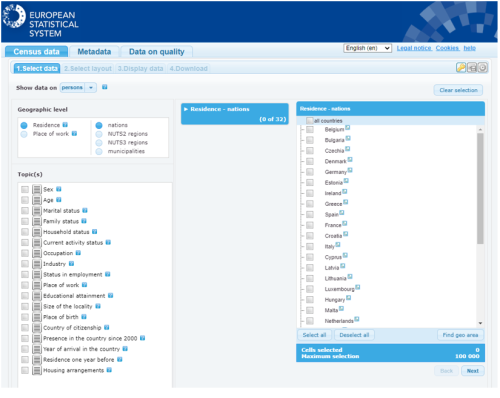Screen dimensions: 500x398
Task: Expand the Residence - nations panel arrow
Action: 186,109
